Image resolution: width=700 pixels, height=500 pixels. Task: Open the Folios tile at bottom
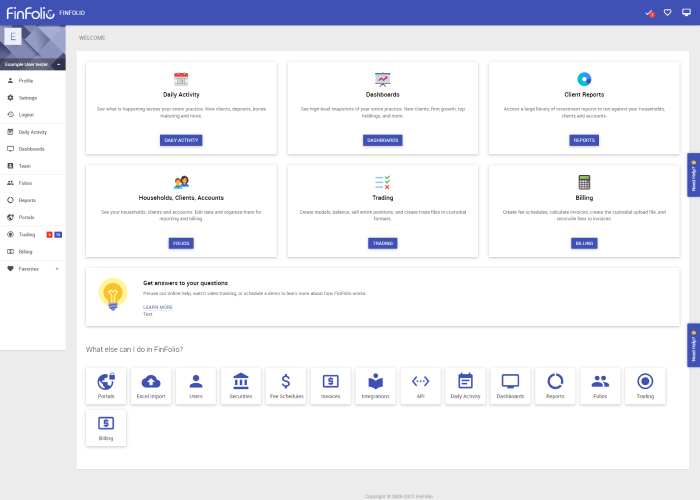point(600,386)
